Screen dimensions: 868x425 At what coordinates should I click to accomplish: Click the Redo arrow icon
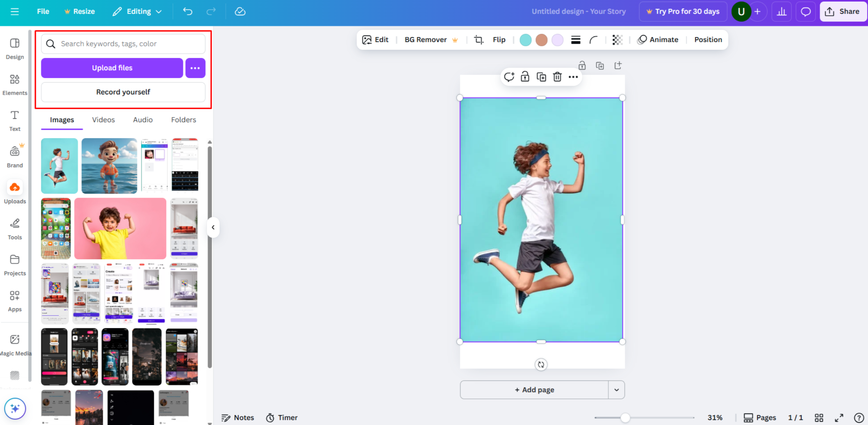pyautogui.click(x=211, y=12)
